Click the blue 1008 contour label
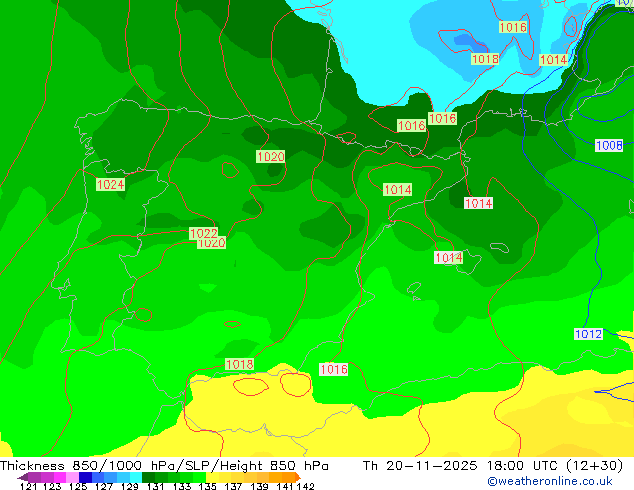This screenshot has width=634, height=490. pos(609,146)
